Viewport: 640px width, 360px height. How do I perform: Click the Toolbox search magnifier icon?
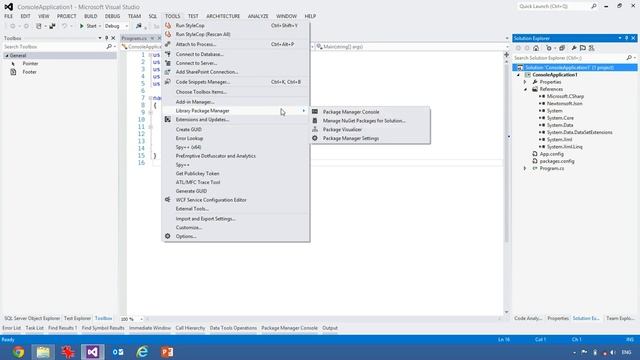109,47
